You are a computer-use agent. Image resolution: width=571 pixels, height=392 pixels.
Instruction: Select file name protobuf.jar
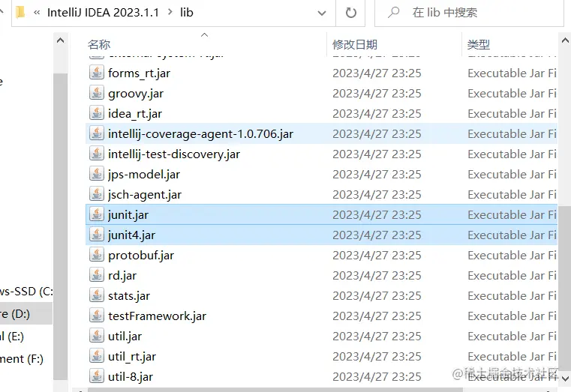click(141, 256)
